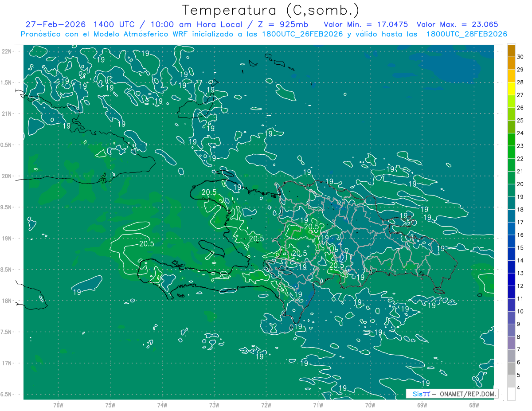Click the "Valor Max. = 23.065" text
532x411 pixels.
pyautogui.click(x=457, y=24)
